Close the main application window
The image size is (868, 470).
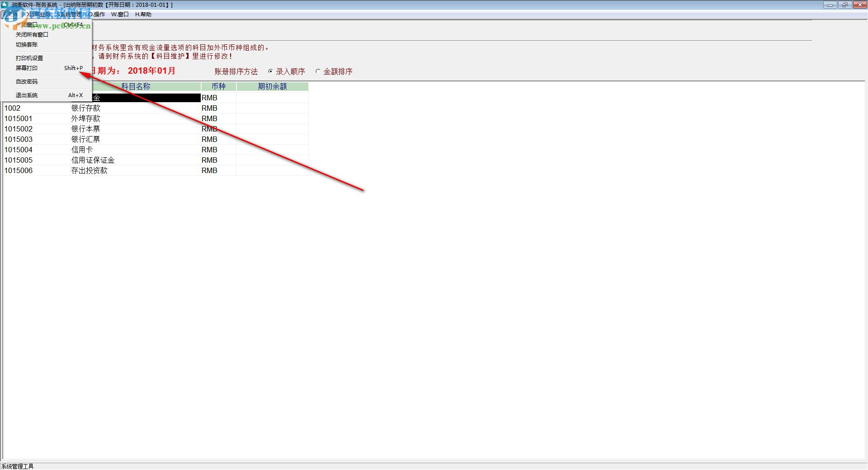[859, 5]
